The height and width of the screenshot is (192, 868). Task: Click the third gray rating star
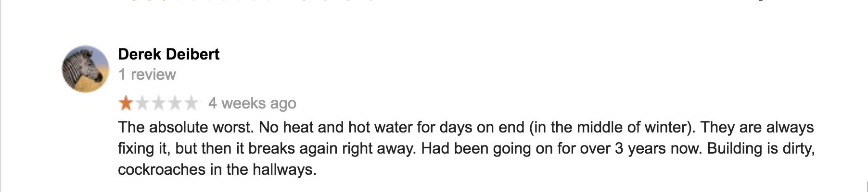point(159,103)
